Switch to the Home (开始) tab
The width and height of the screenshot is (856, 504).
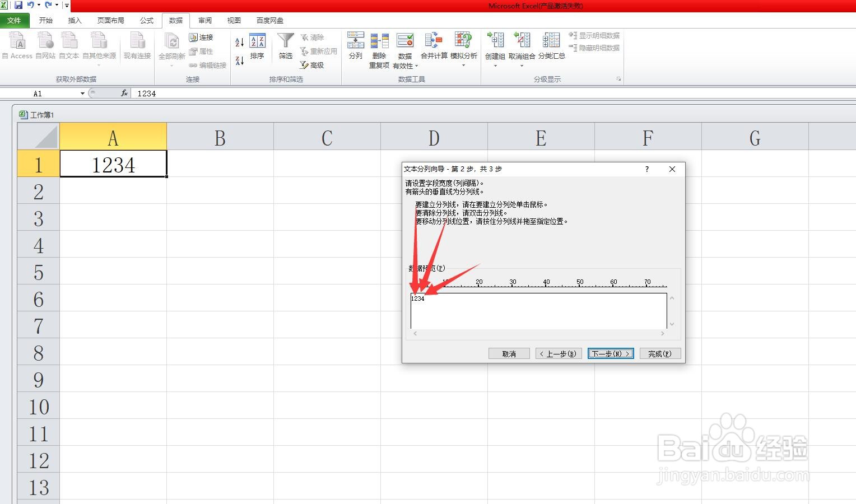46,20
